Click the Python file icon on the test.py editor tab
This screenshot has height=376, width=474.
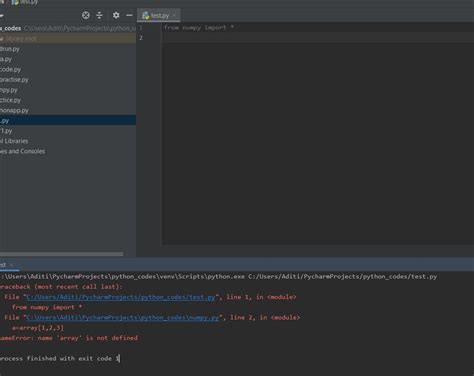click(x=145, y=16)
